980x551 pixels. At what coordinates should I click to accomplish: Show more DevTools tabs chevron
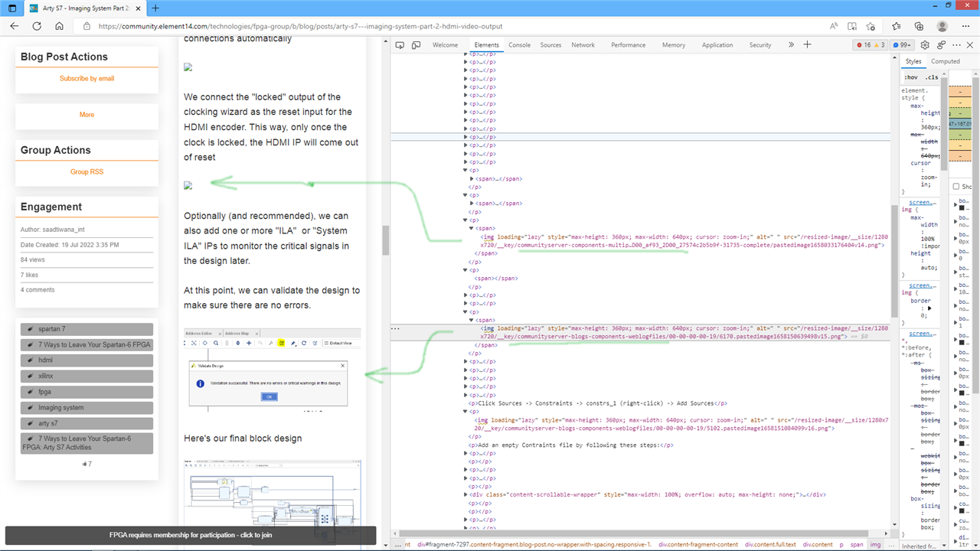click(x=791, y=45)
